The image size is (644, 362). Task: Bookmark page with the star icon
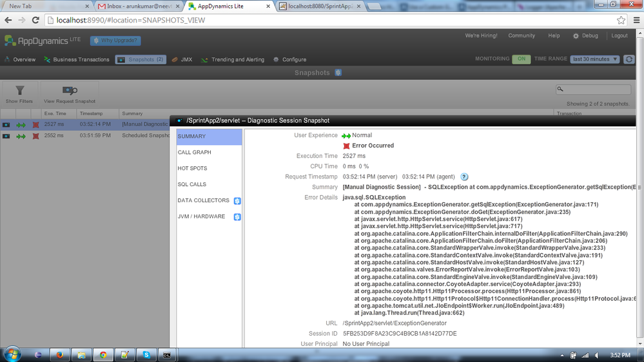621,20
